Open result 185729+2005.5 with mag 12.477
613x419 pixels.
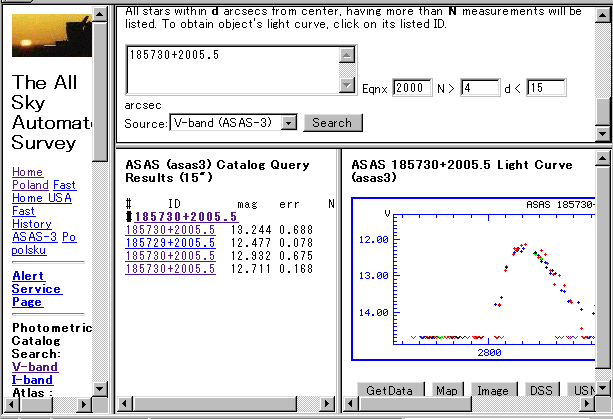pos(170,243)
